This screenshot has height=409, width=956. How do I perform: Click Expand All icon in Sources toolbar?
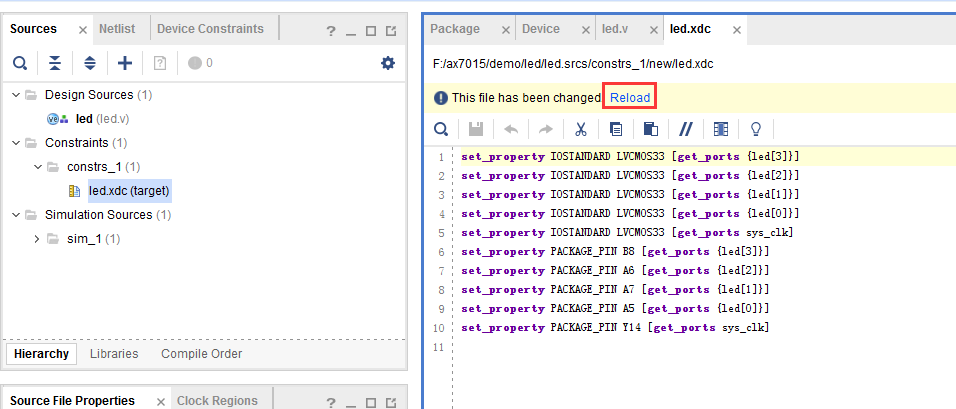pyautogui.click(x=90, y=63)
